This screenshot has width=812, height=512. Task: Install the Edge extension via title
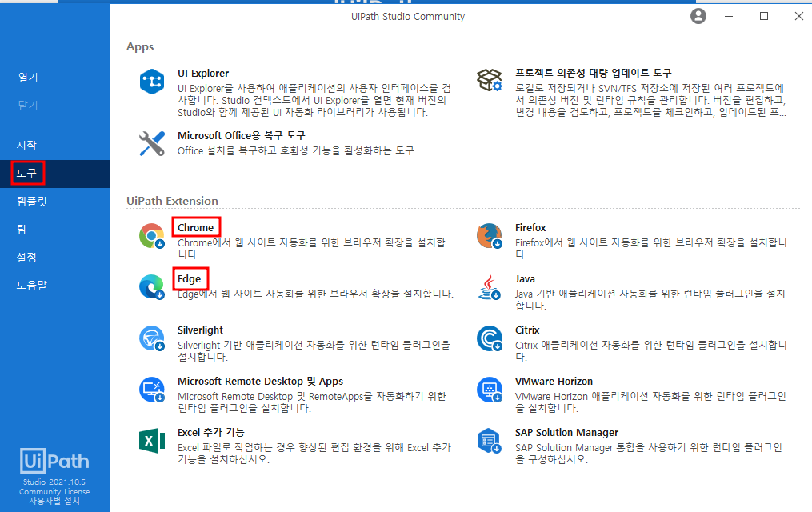(189, 278)
